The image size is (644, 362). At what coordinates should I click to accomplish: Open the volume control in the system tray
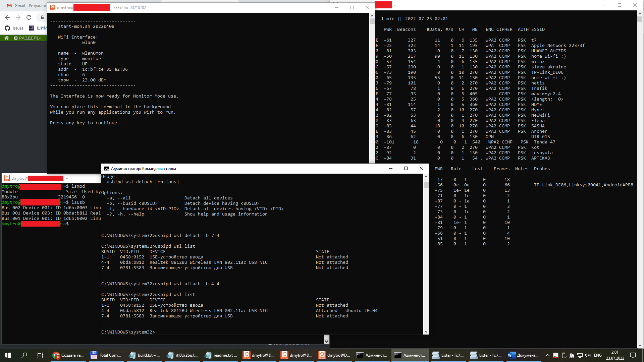pyautogui.click(x=587, y=355)
